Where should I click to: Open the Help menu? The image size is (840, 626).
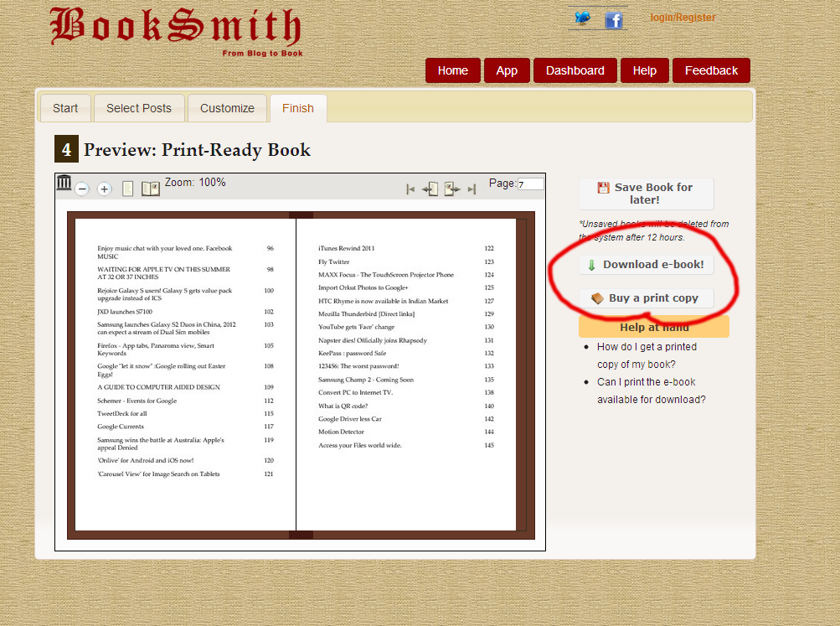pyautogui.click(x=645, y=70)
